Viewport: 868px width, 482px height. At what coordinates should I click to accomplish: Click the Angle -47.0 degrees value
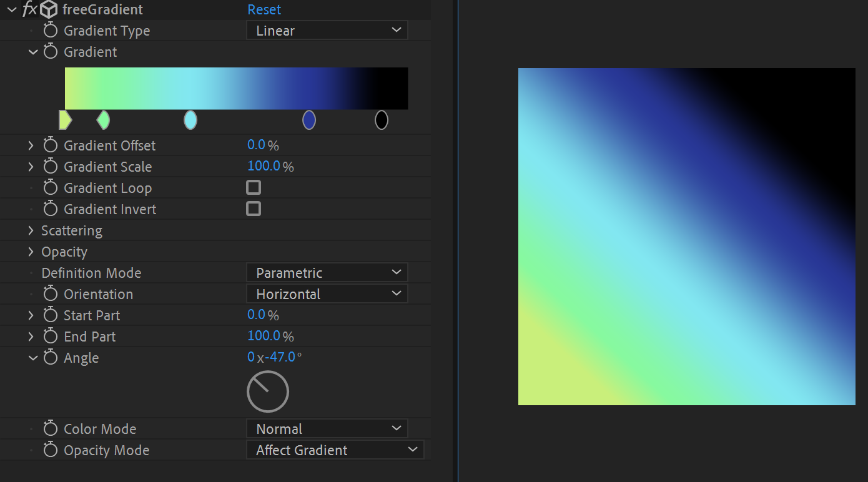coord(280,357)
